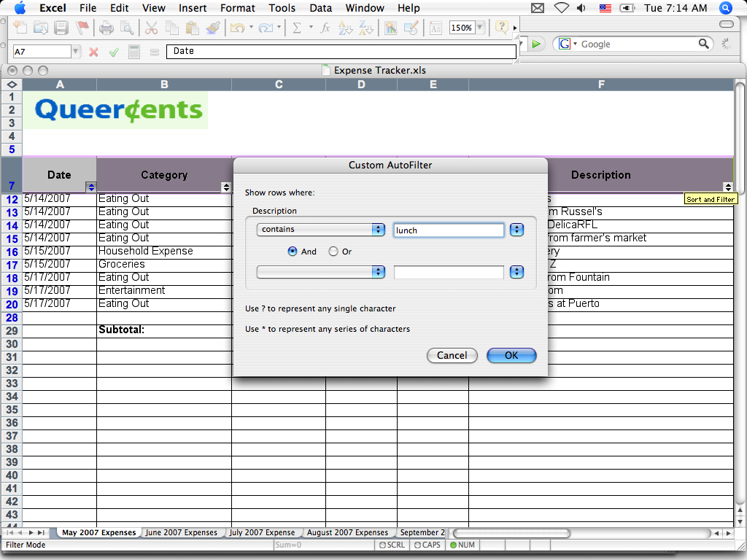This screenshot has height=560, width=747.
Task: Click the Sort Ascending A-Z icon
Action: click(x=346, y=28)
